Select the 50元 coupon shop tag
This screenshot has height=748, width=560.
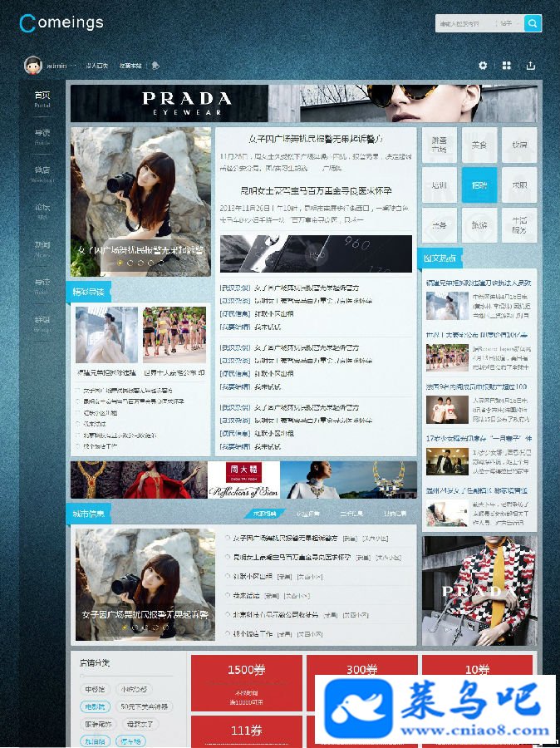[145, 706]
